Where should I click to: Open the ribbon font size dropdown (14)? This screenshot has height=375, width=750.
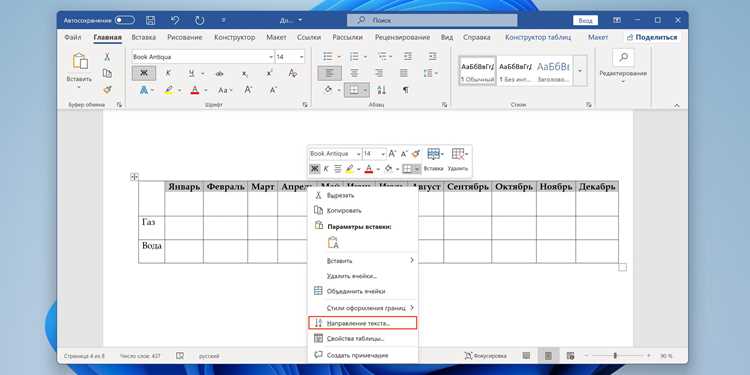point(301,57)
